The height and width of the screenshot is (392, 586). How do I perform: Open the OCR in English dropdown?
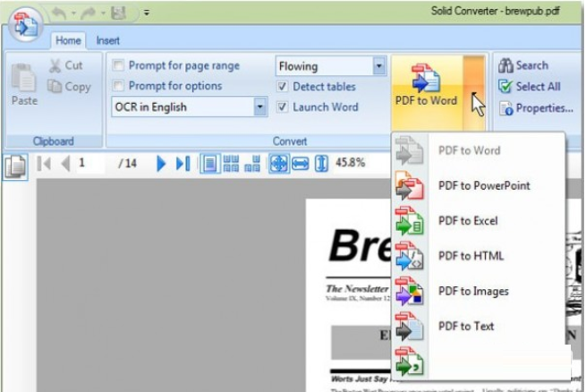tap(260, 107)
